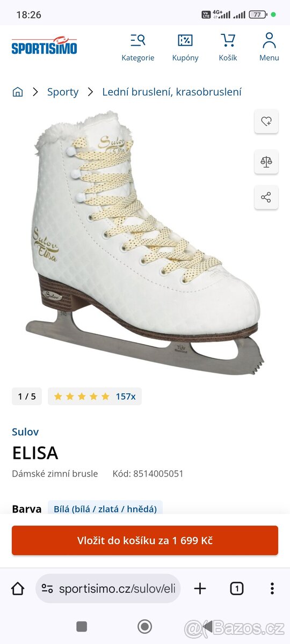Add skate to favorites heart icon
Viewport: 290px width, 644px height.
pos(266,121)
